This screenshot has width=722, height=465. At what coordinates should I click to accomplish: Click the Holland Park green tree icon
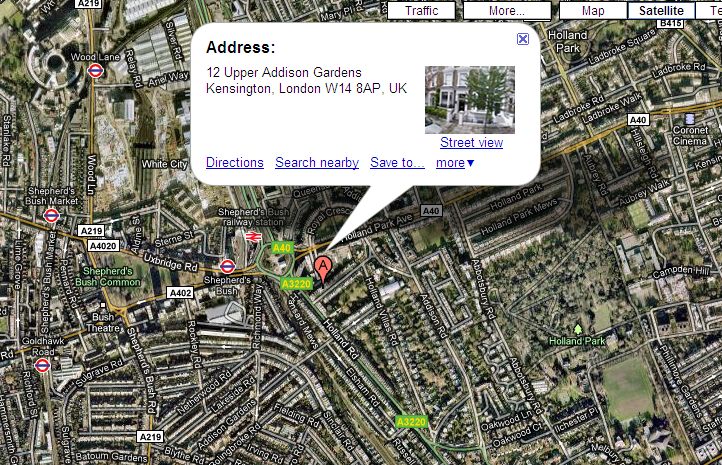(577, 329)
